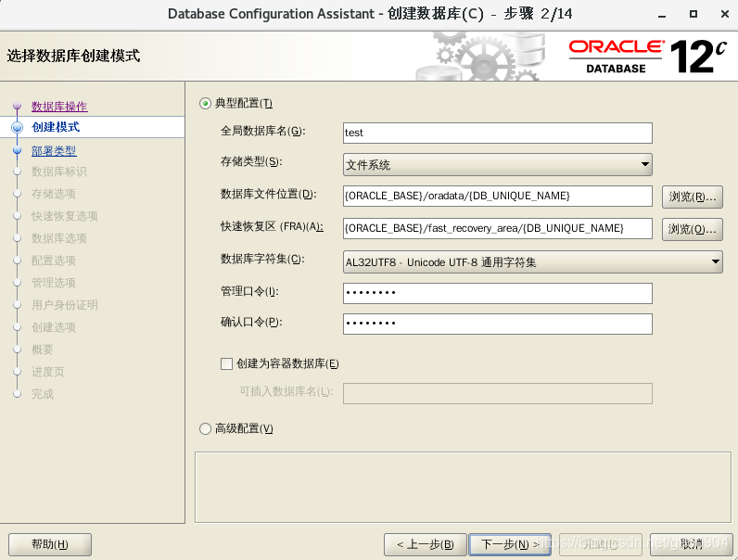Click the 数据库选项 step label

[x=59, y=238]
